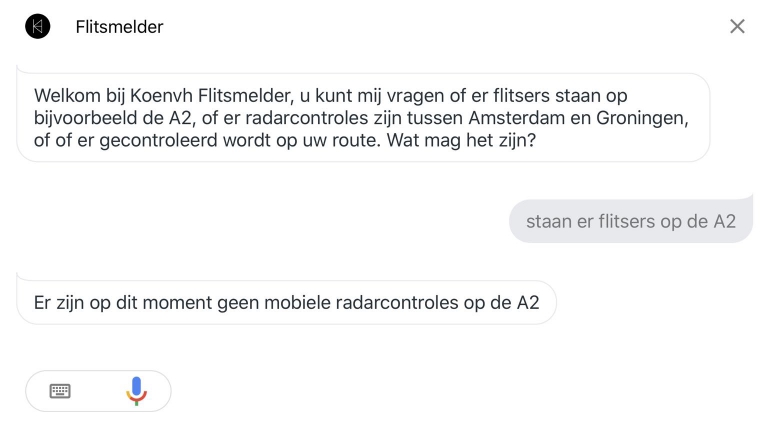This screenshot has width=770, height=433.
Task: Click the input pill between keyboard and microphone
Action: coord(98,391)
